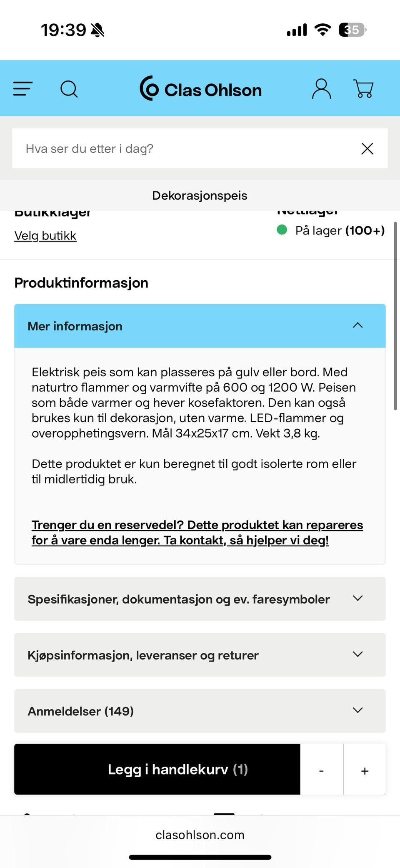Viewport: 400px width, 868px height.
Task: Click the search field 'Hva ser du etter'
Action: (x=183, y=148)
